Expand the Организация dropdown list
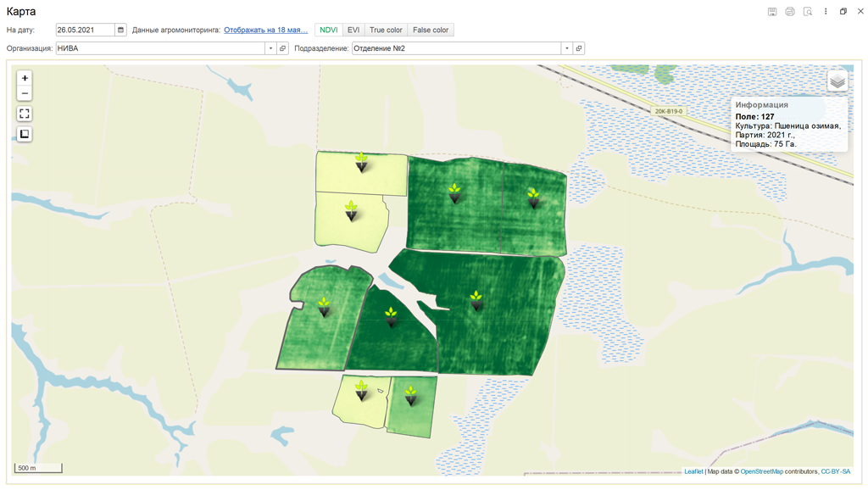Image resolution: width=868 pixels, height=490 pixels. click(271, 48)
